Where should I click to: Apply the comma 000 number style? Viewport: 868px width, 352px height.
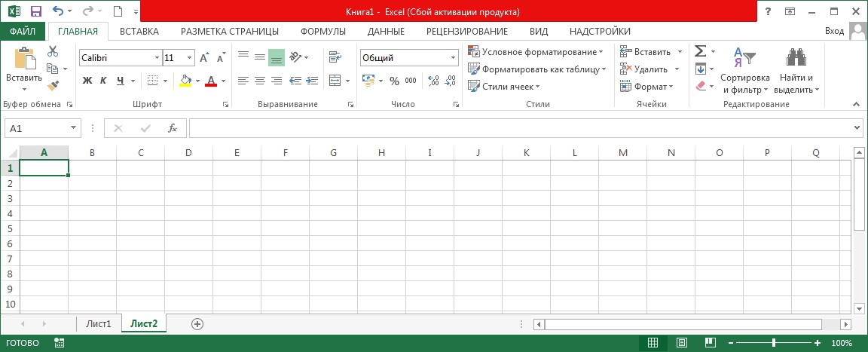(411, 81)
